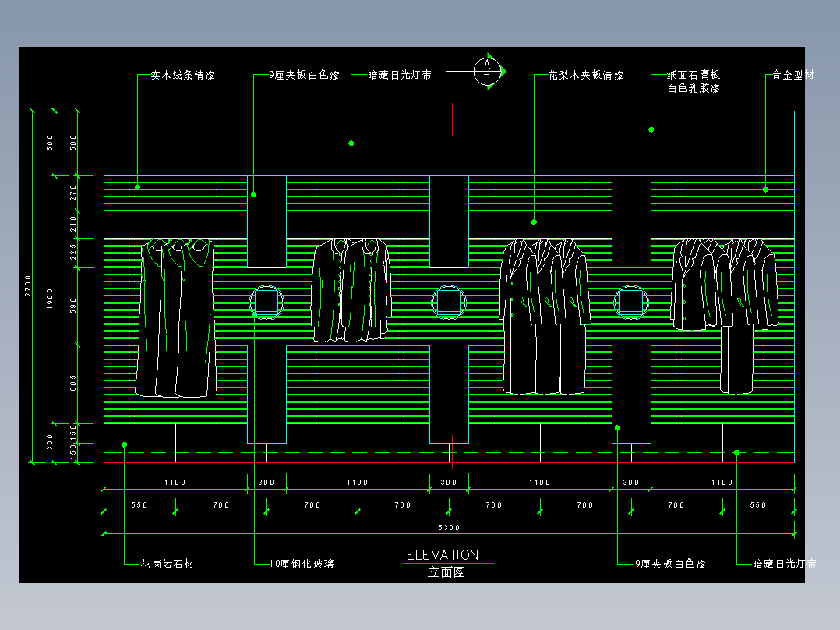
Task: Click the 9厘夹板白色漆 label in bottom annotations
Action: pyautogui.click(x=671, y=564)
